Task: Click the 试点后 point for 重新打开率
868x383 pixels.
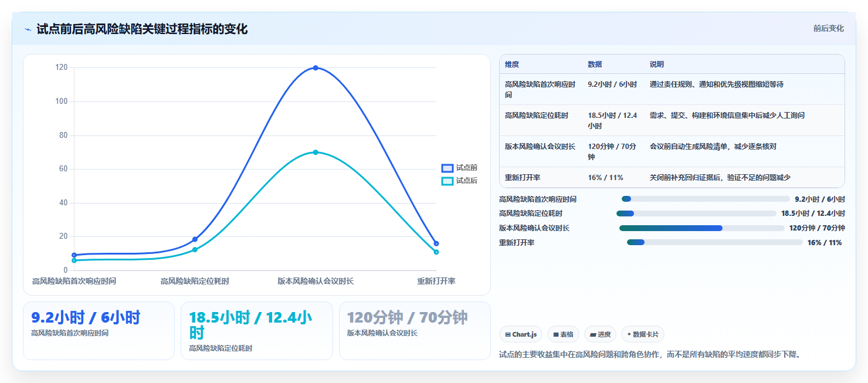Action: coord(436,252)
